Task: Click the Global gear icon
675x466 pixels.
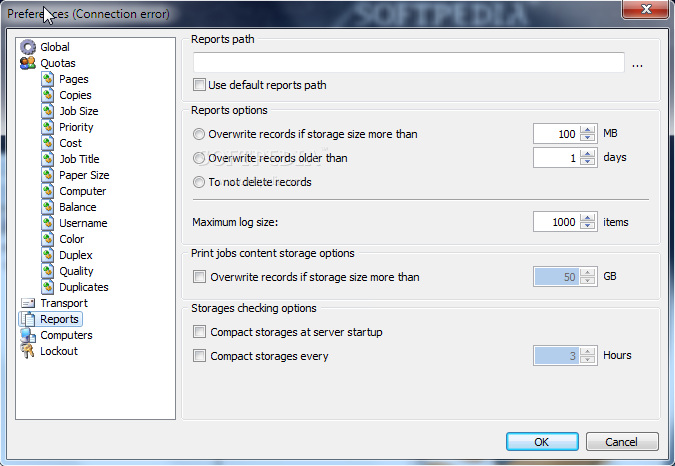Action: tap(28, 47)
